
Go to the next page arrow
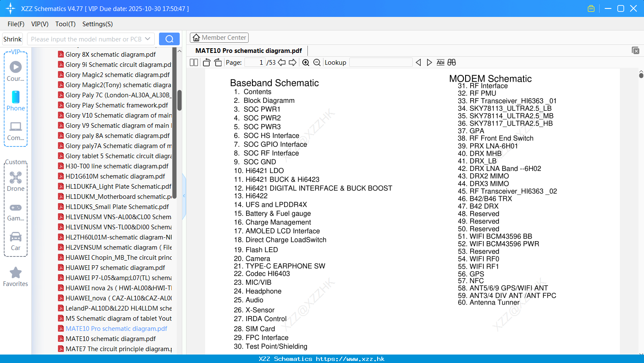(x=293, y=63)
